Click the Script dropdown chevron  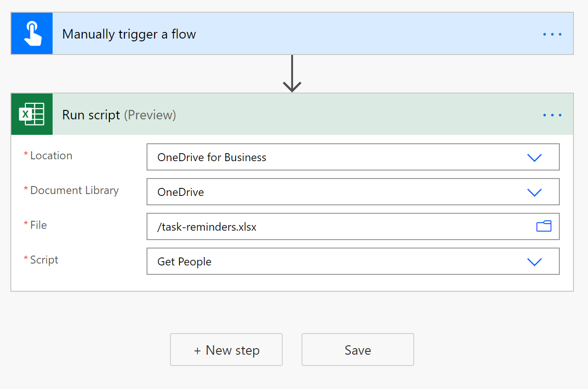[x=534, y=262]
